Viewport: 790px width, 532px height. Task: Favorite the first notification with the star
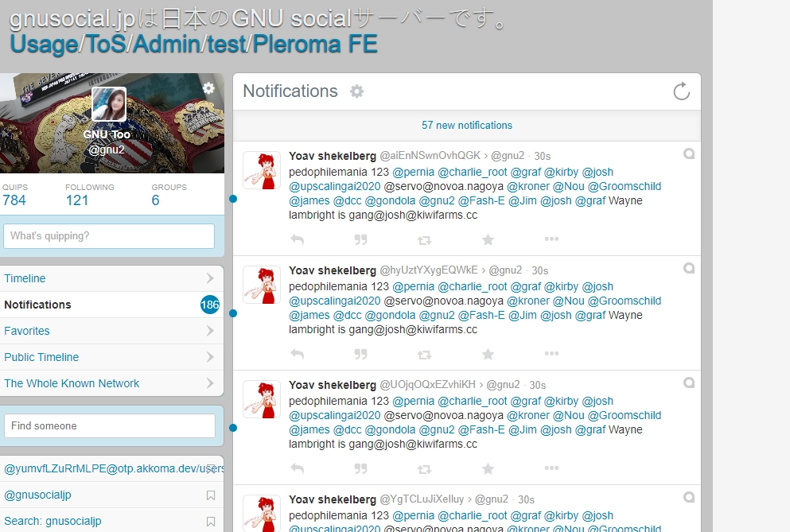click(x=488, y=239)
